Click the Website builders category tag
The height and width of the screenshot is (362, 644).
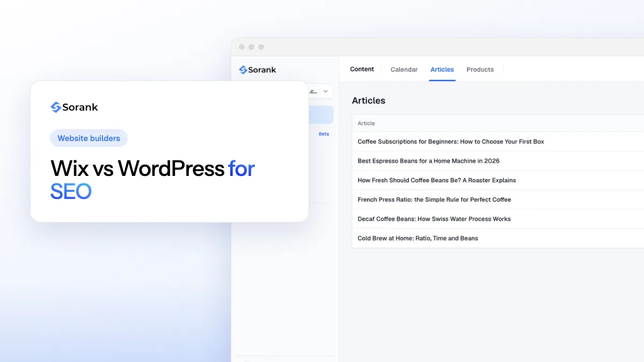coord(89,138)
